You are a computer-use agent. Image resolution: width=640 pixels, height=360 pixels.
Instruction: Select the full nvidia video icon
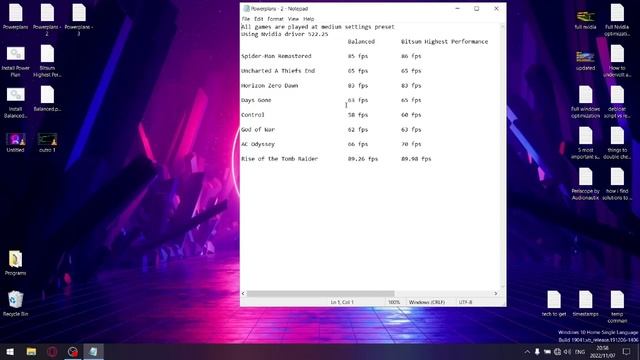point(585,20)
